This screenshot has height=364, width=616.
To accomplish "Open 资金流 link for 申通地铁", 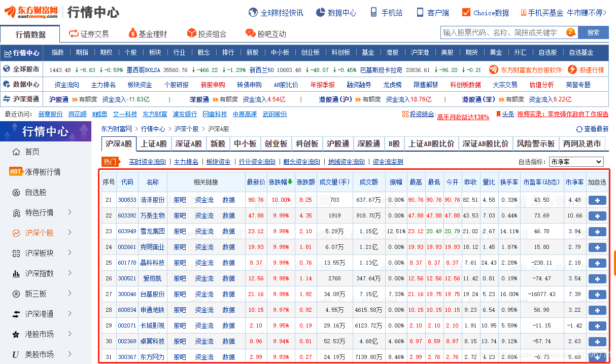I will coord(204,310).
